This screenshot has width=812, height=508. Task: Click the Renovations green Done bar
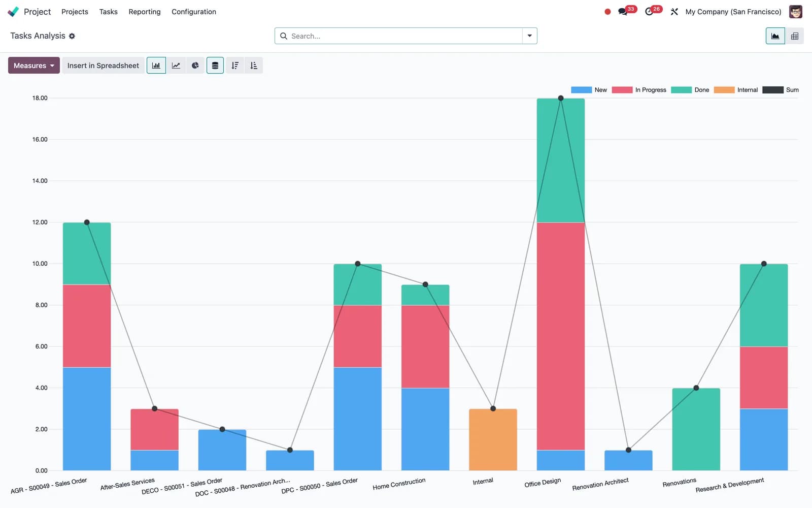click(696, 429)
